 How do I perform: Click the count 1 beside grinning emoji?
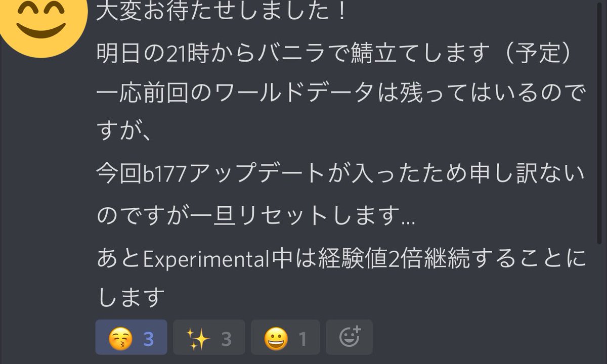[x=302, y=339]
